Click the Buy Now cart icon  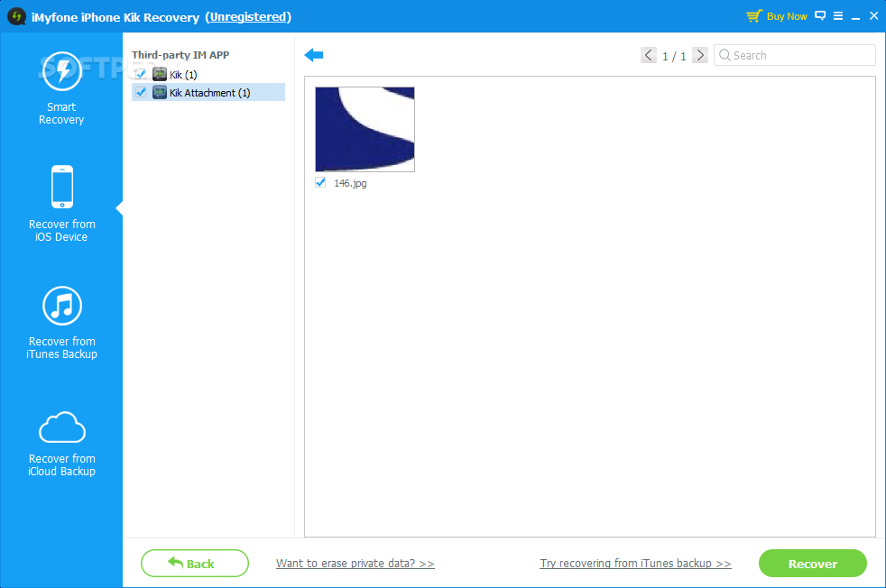pyautogui.click(x=753, y=16)
